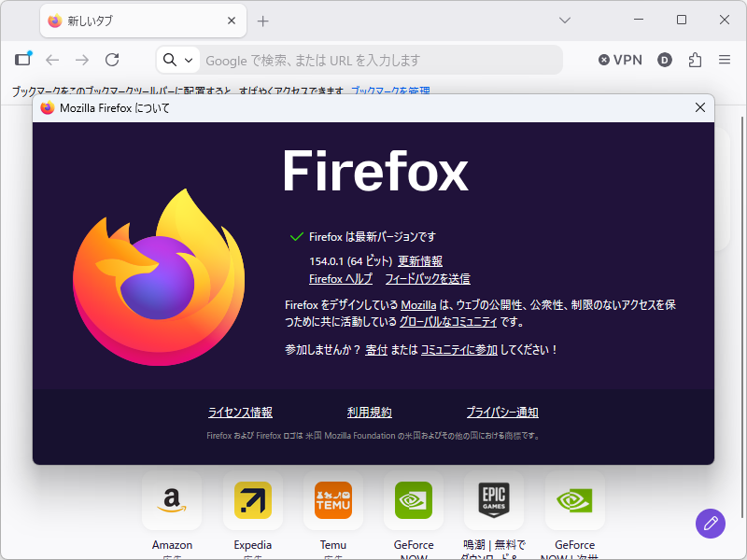The width and height of the screenshot is (747, 560).
Task: Open the Expedia shortcut tile
Action: (x=252, y=500)
